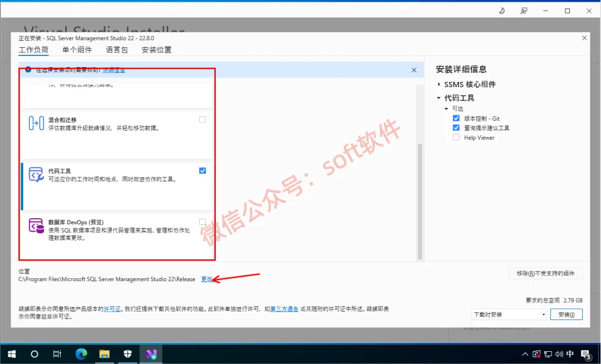Check the 混合和迁移 workload checkbox
This screenshot has width=601, height=364.
[203, 120]
